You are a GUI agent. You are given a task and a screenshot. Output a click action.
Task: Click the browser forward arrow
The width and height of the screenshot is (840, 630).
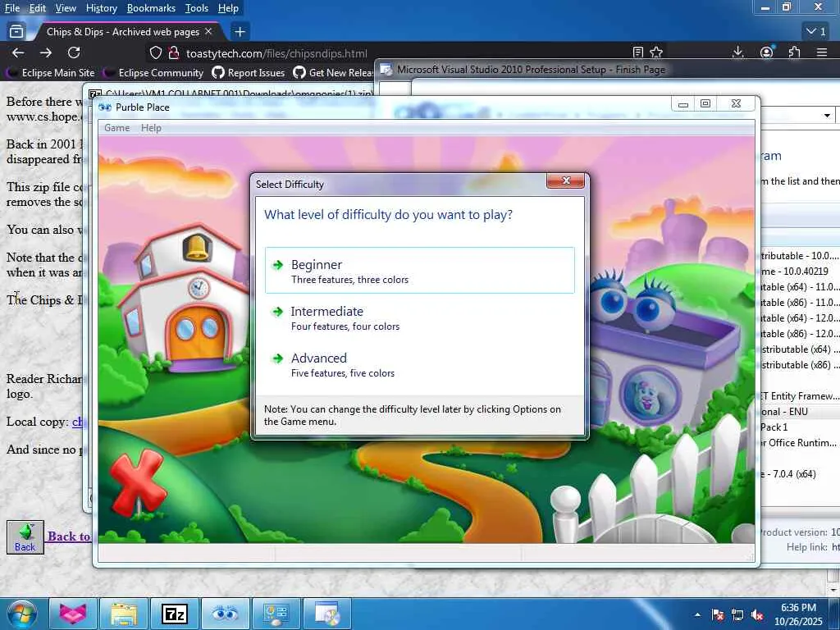(46, 52)
